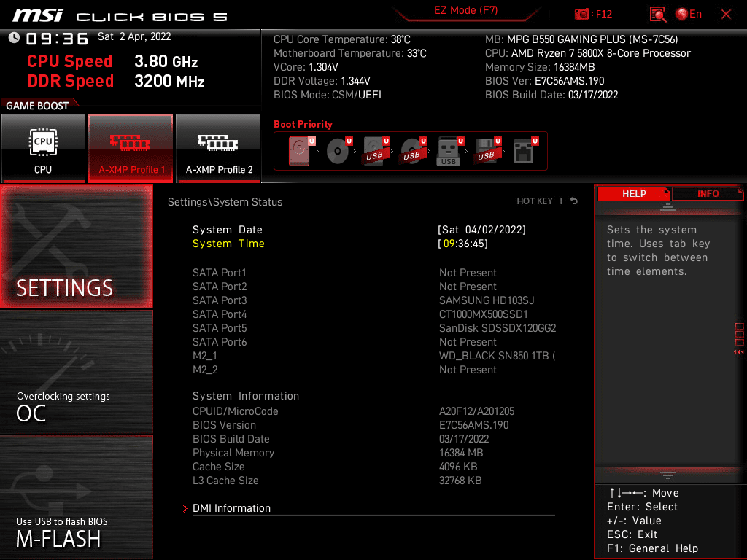This screenshot has height=560, width=747.
Task: Click the SATA Port3 row label
Action: 220,300
